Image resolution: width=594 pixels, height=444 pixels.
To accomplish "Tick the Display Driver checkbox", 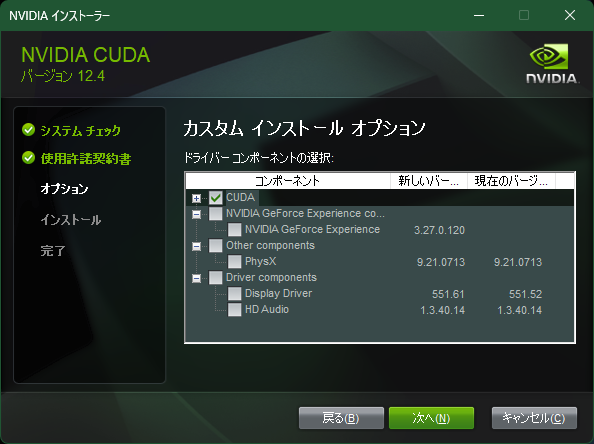I will (x=234, y=293).
